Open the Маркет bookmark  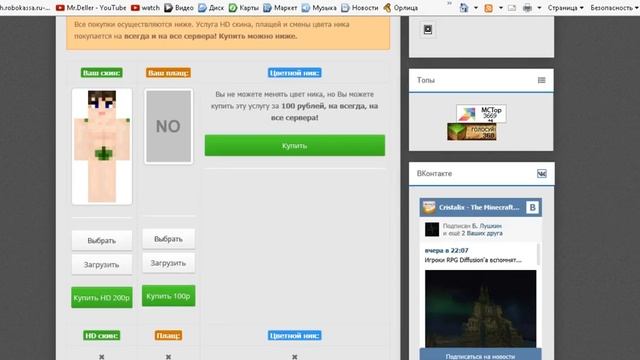point(280,7)
